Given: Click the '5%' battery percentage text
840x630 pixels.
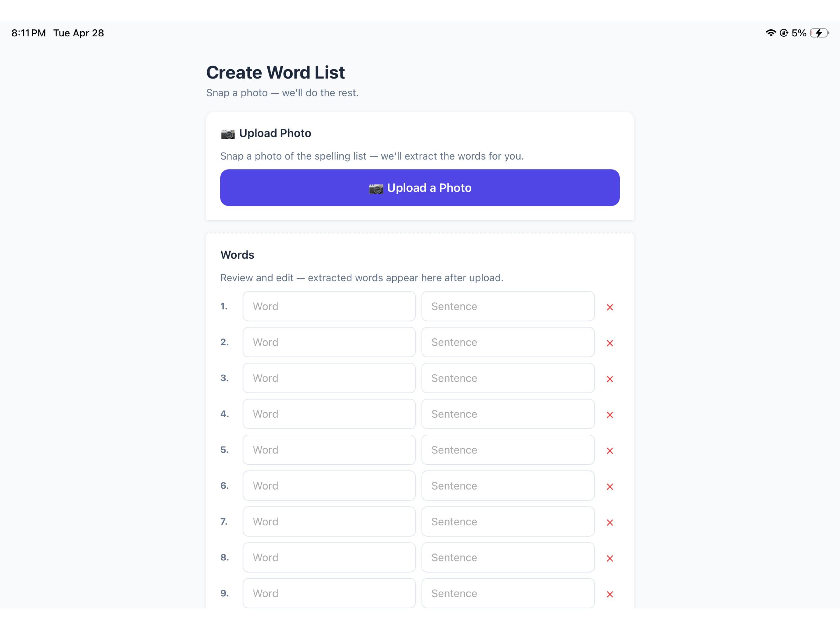Looking at the screenshot, I should (x=799, y=33).
